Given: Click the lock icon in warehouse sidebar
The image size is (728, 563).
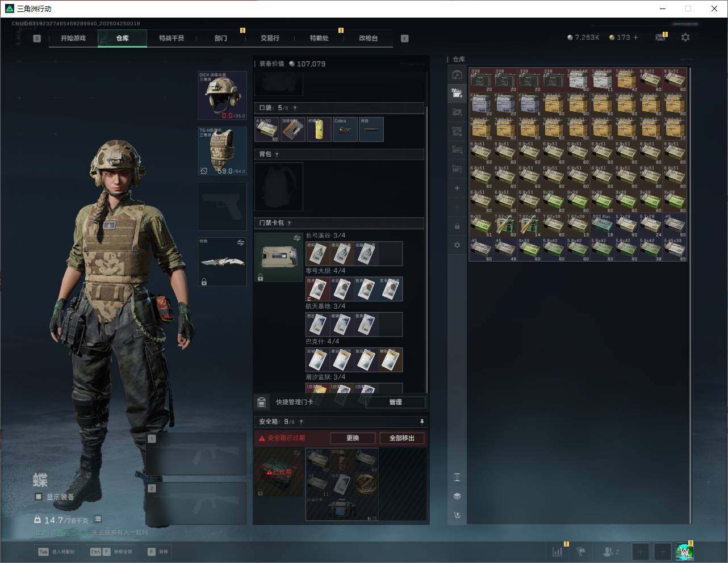Looking at the screenshot, I should (457, 226).
